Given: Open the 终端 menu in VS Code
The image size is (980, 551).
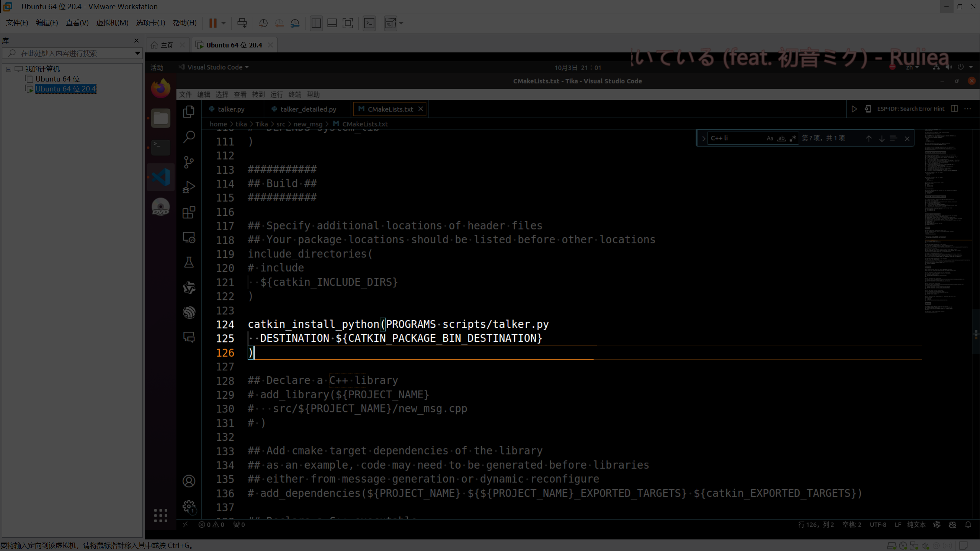Looking at the screenshot, I should point(295,95).
